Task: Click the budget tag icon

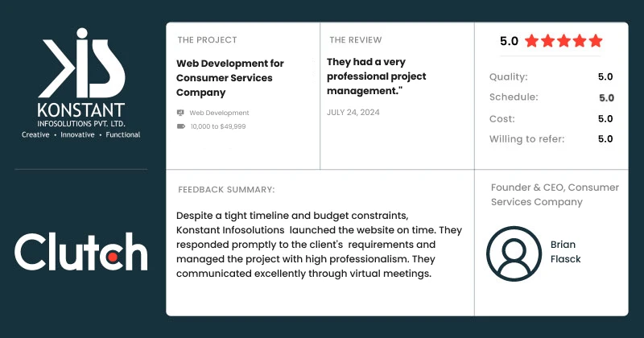Action: tap(180, 126)
